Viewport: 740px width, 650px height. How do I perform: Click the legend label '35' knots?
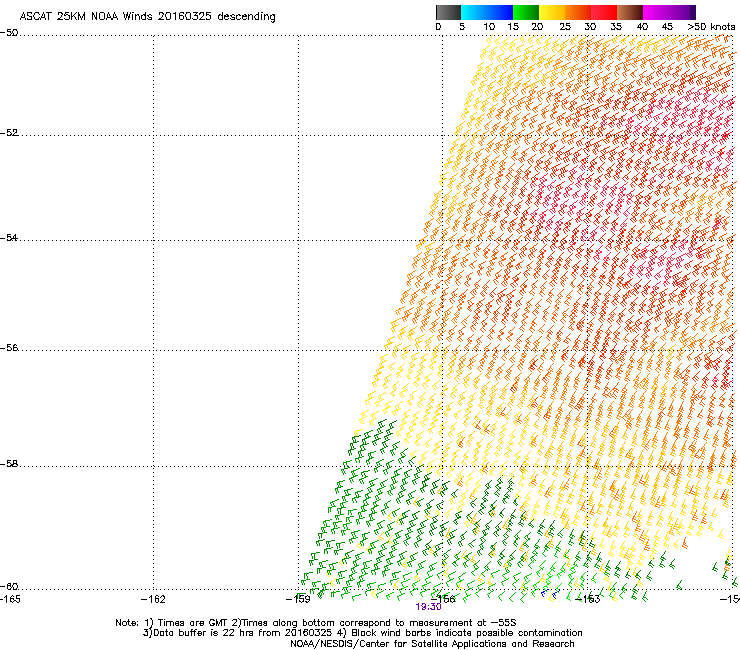(x=616, y=27)
